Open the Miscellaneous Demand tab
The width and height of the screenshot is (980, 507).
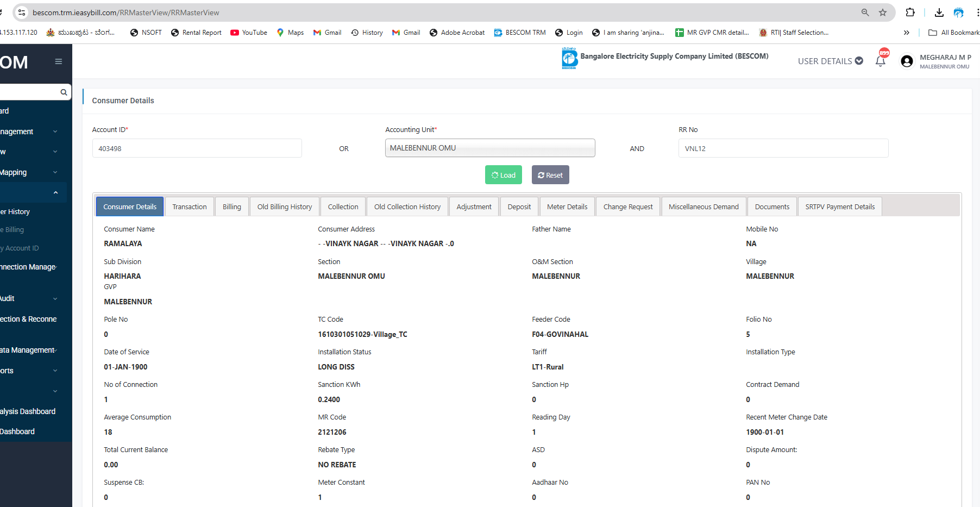point(703,206)
